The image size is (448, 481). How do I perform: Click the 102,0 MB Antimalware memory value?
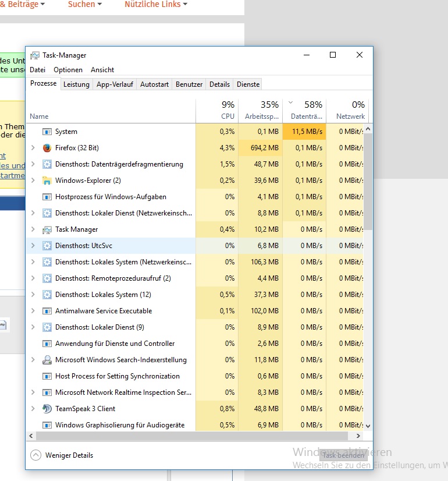pos(265,311)
